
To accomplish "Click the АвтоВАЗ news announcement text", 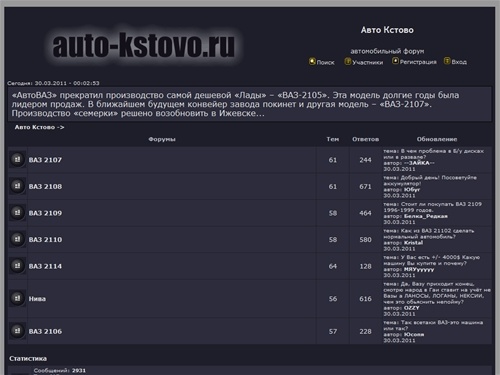I will click(x=235, y=104).
